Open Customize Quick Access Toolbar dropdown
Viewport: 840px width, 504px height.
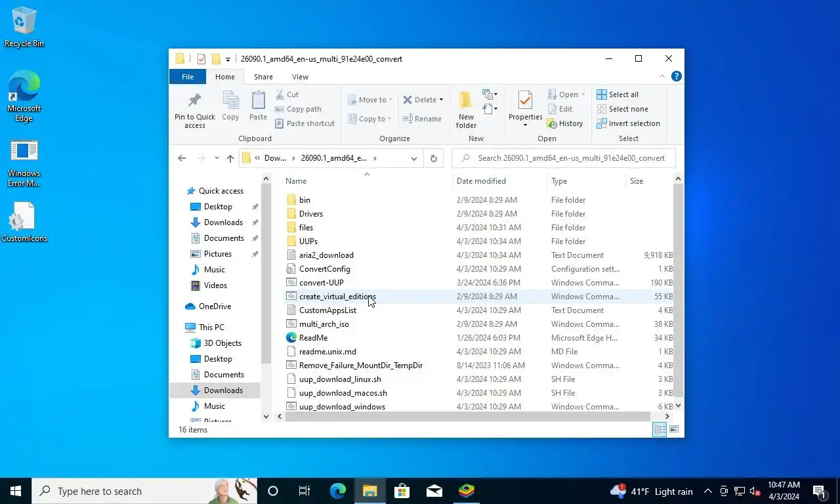pyautogui.click(x=228, y=59)
